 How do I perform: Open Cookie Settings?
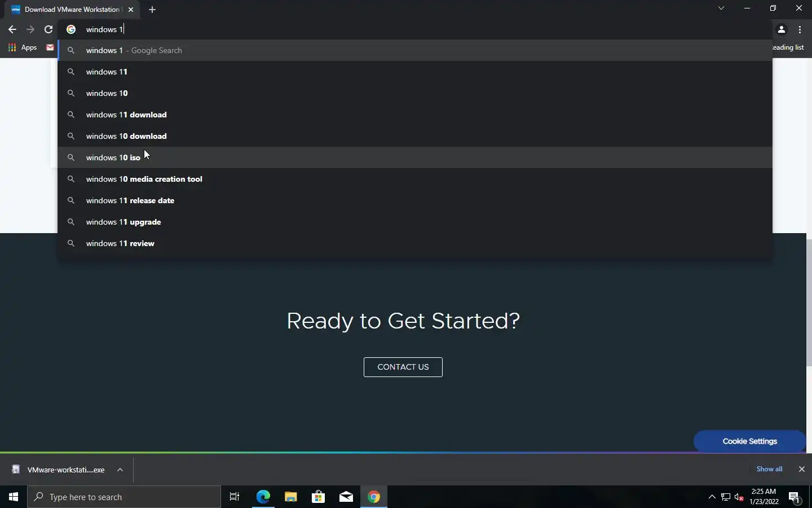pyautogui.click(x=750, y=441)
